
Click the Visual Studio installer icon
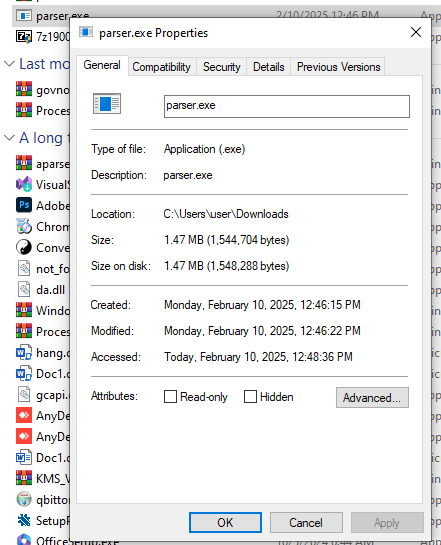point(24,184)
